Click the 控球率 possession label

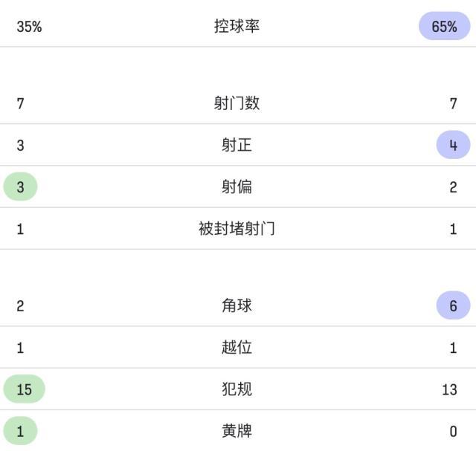pyautogui.click(x=237, y=27)
